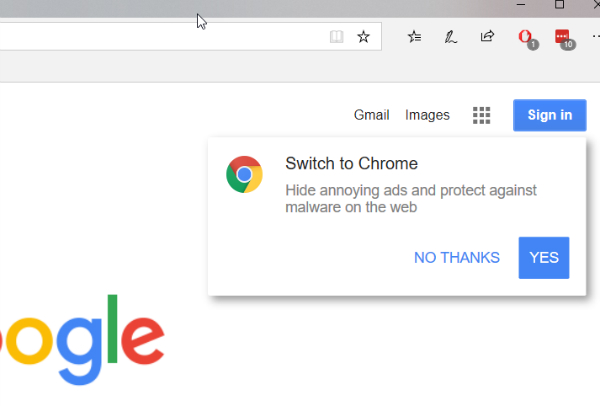Open the Favorites hub icon
This screenshot has width=600, height=406.
click(x=414, y=37)
